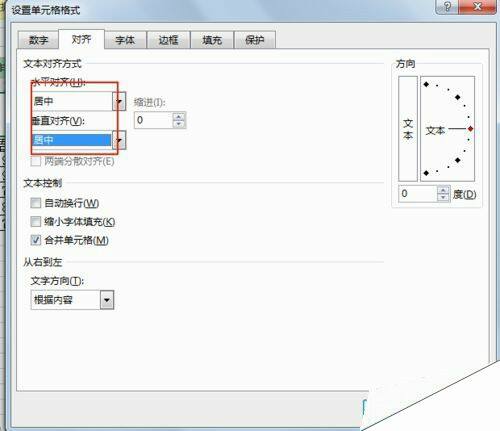Select the 度(D) label

click(x=464, y=194)
